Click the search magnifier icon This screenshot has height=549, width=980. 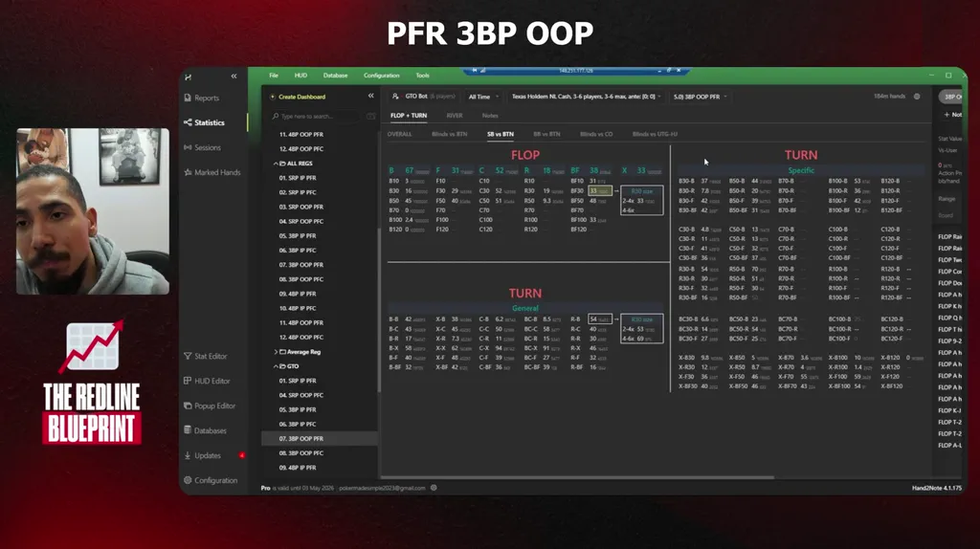coord(275,116)
